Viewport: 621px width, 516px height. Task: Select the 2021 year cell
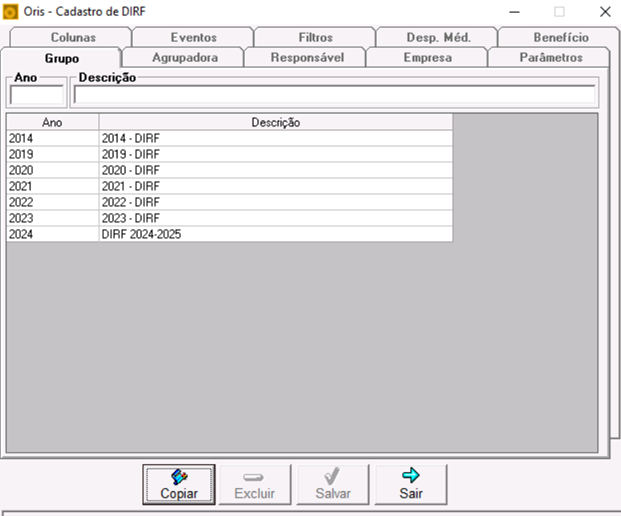coord(52,186)
